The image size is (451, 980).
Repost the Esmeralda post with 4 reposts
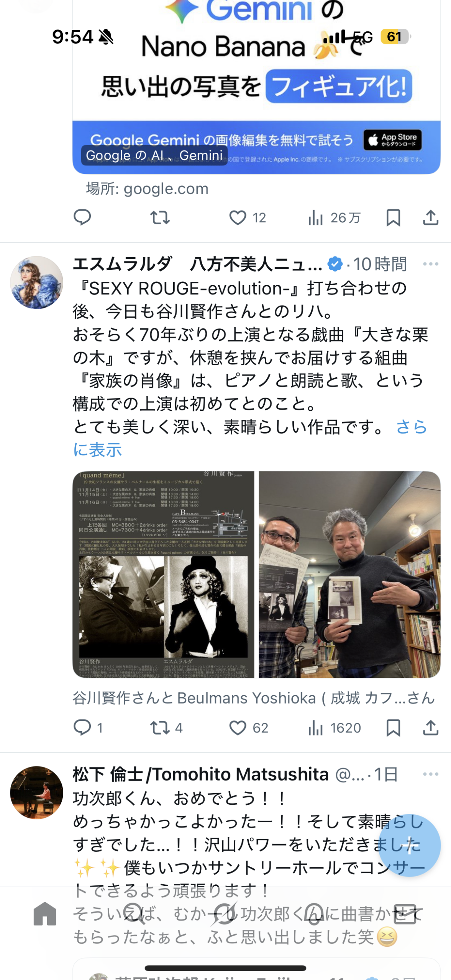(x=166, y=727)
